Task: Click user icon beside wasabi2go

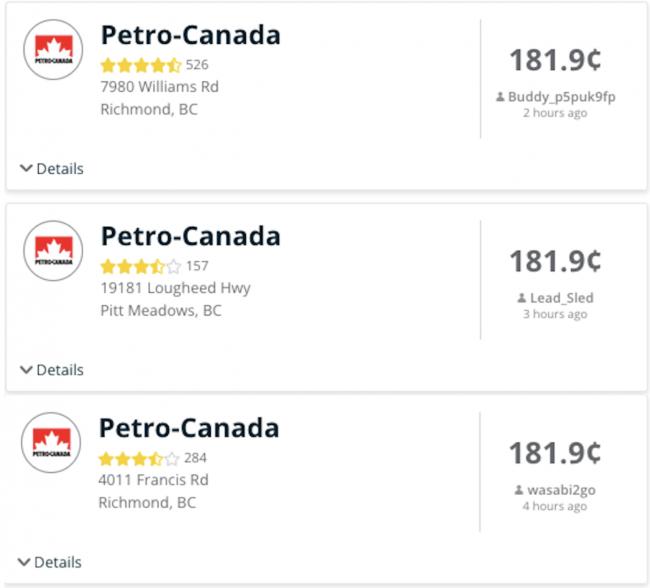Action: 519,490
